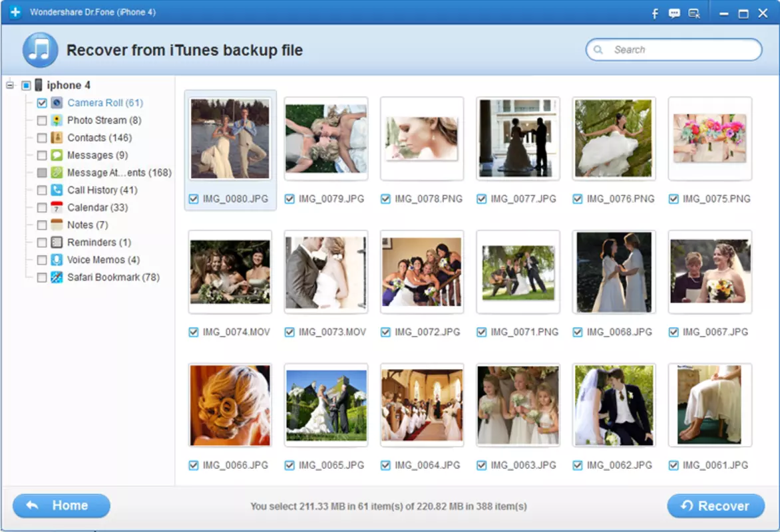
Task: Select Photo Stream (8) category
Action: (104, 120)
